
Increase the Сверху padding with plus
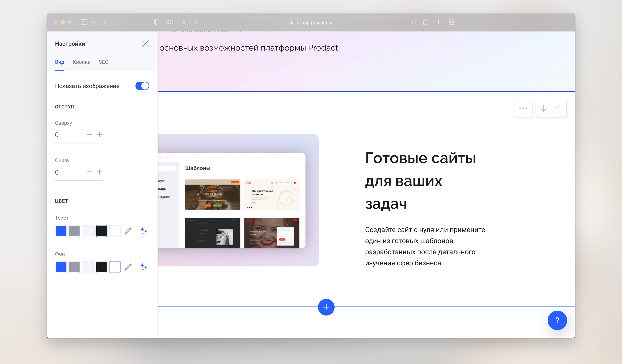click(99, 134)
